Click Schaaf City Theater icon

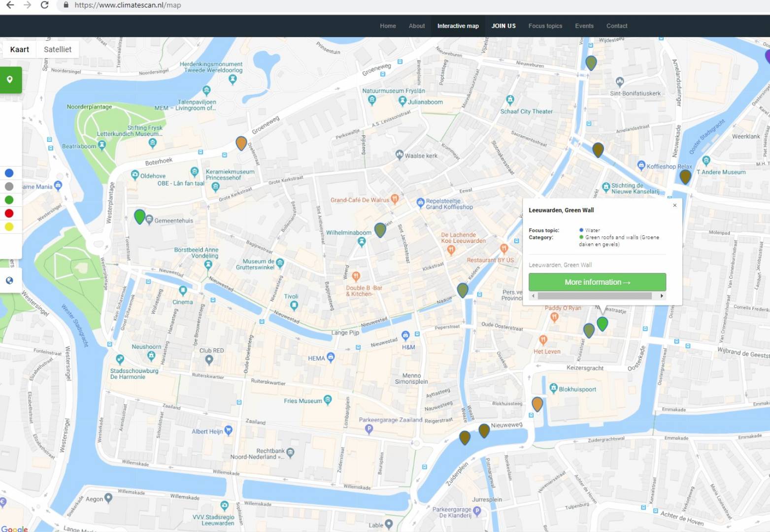510,100
